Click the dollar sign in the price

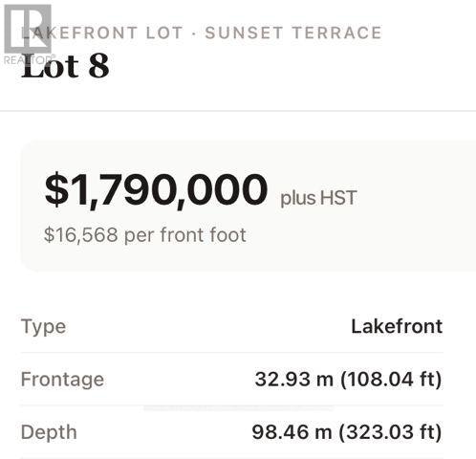pos(56,190)
